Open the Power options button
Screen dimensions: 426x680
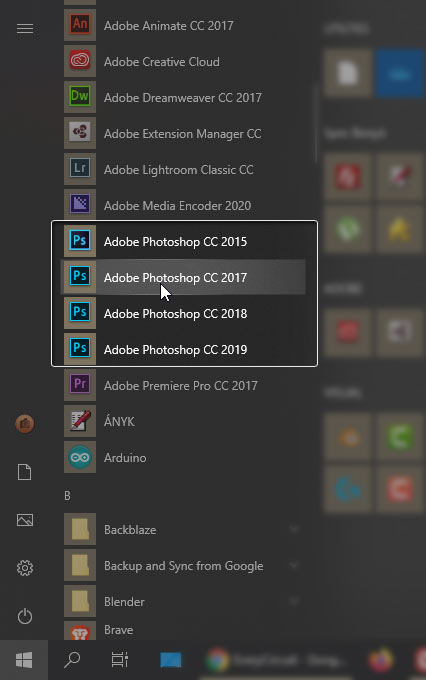pos(25,616)
